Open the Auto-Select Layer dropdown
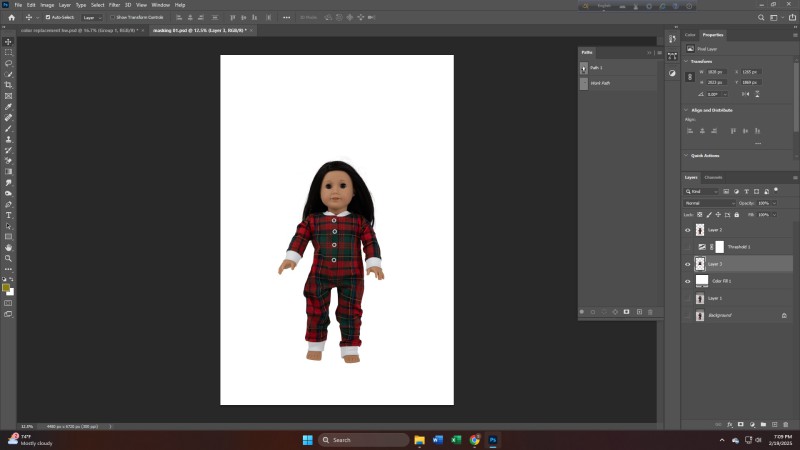The height and width of the screenshot is (450, 800). point(92,17)
